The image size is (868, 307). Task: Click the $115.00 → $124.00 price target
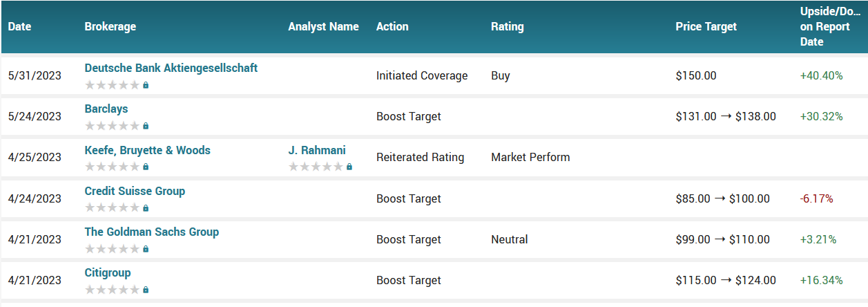(726, 280)
